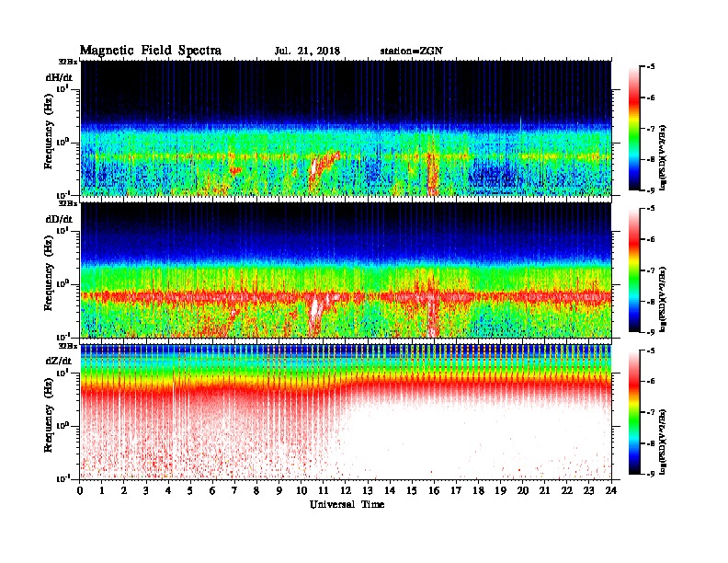Click hour 1 on the time axis
The image size is (728, 563).
click(x=102, y=491)
